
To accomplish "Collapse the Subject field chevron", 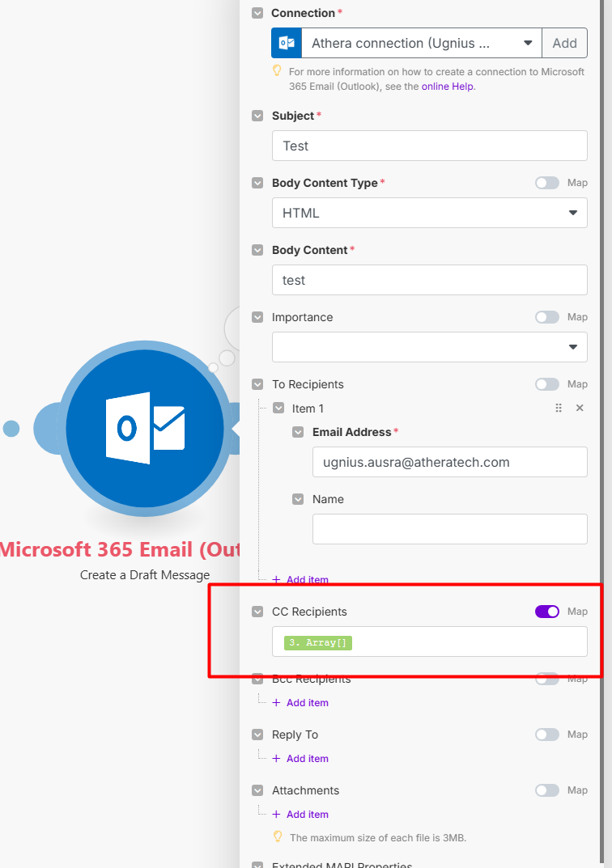I will pos(257,116).
